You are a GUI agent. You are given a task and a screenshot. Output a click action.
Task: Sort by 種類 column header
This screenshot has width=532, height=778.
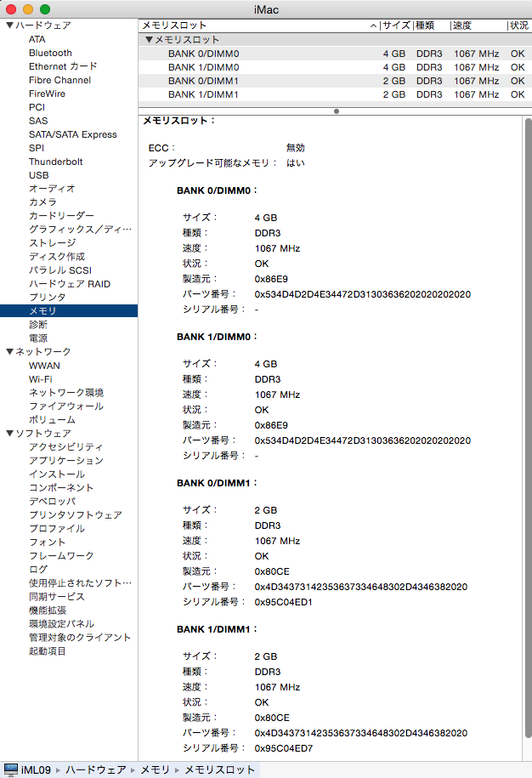(x=432, y=26)
